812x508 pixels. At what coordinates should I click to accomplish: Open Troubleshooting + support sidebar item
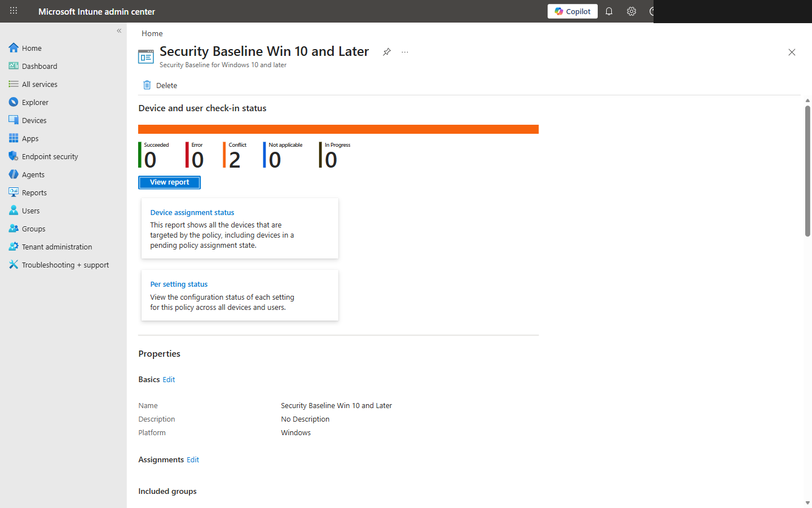tap(65, 265)
